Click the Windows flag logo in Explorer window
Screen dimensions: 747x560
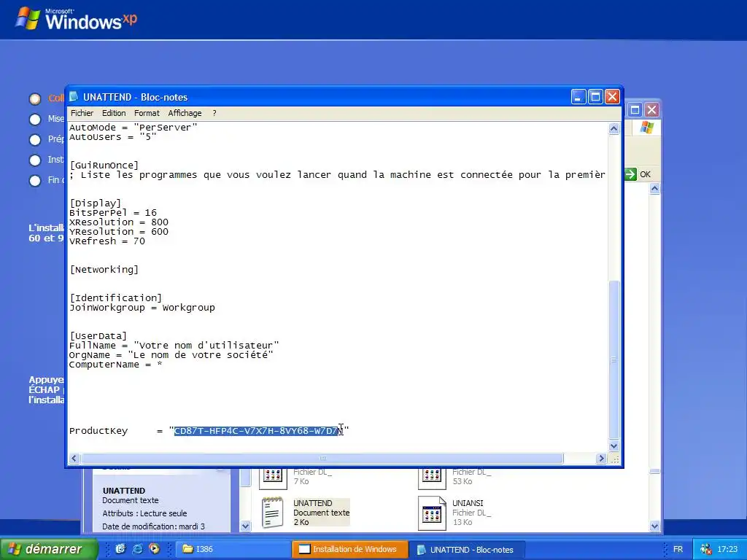[647, 128]
